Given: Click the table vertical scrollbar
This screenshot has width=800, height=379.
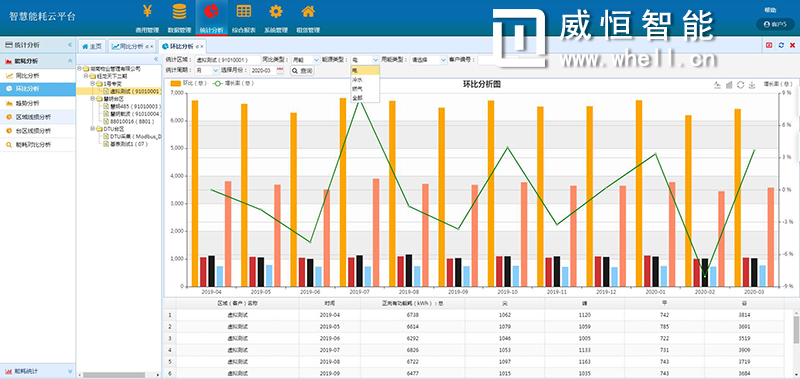Looking at the screenshot, I should tap(796, 330).
